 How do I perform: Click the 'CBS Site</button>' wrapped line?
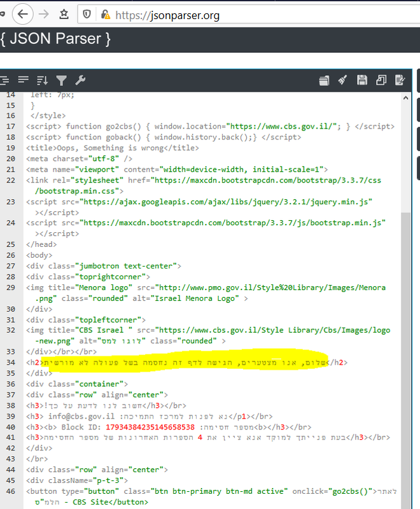point(92,502)
